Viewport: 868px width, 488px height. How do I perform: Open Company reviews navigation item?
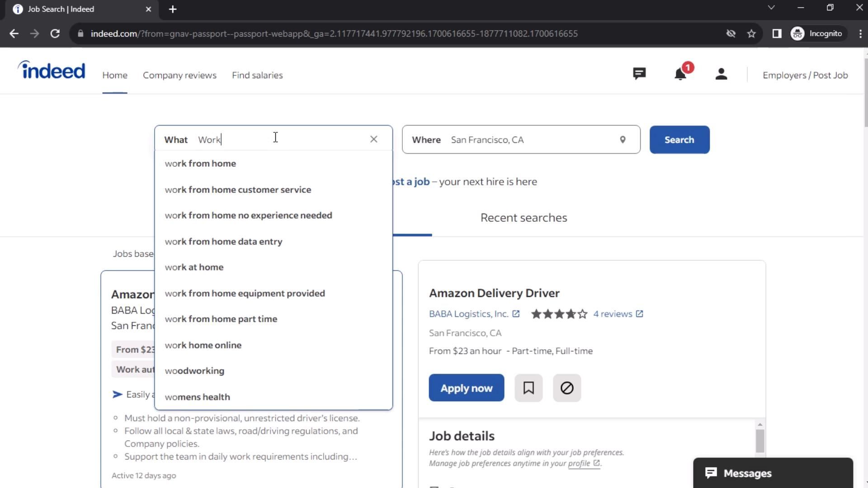click(179, 75)
